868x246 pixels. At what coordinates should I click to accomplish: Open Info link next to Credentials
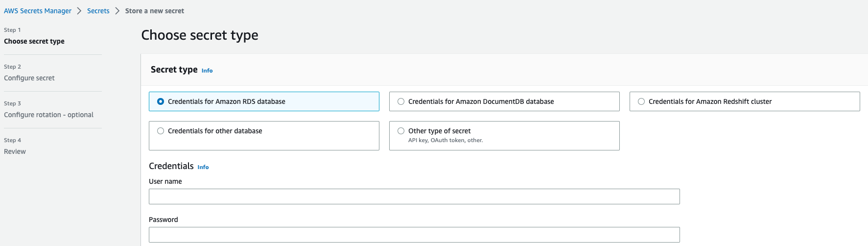203,167
